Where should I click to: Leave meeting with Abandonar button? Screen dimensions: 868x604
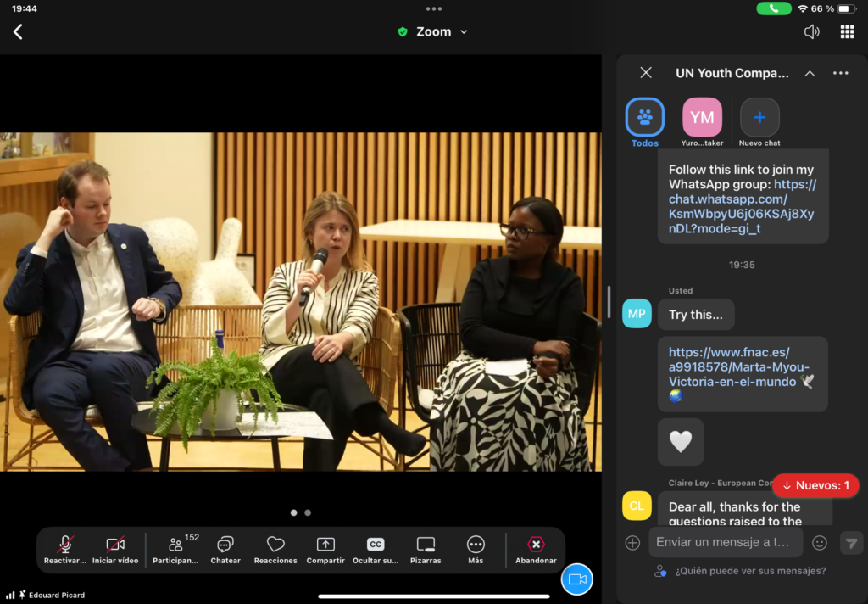pyautogui.click(x=536, y=549)
